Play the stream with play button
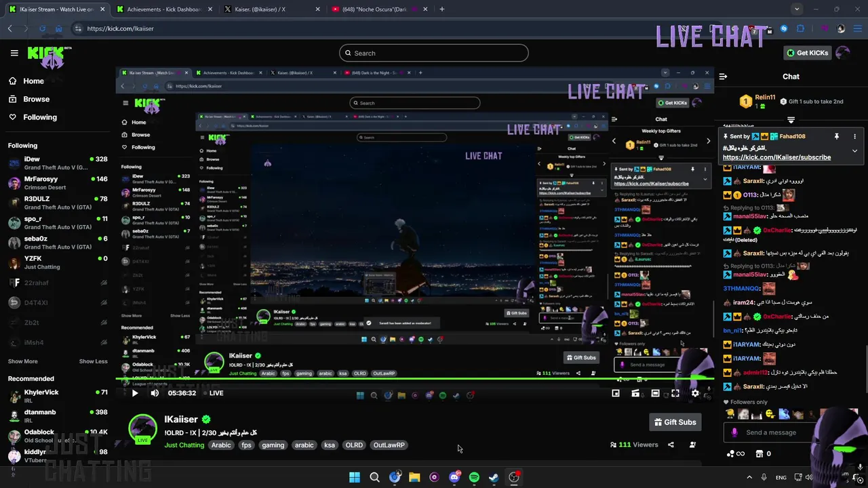Screen dimensions: 868x488 pos(134,393)
